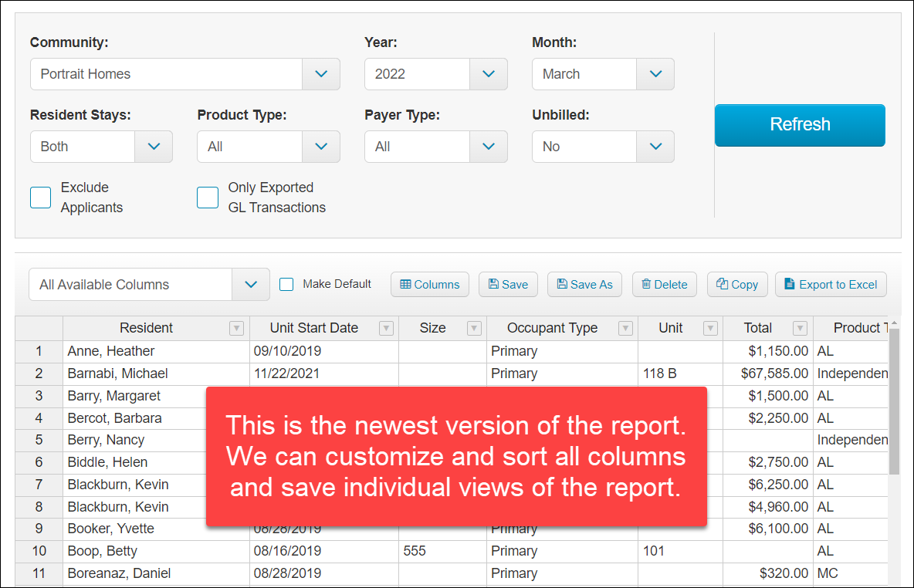
Task: Click the Export to Excel document icon
Action: tap(789, 284)
